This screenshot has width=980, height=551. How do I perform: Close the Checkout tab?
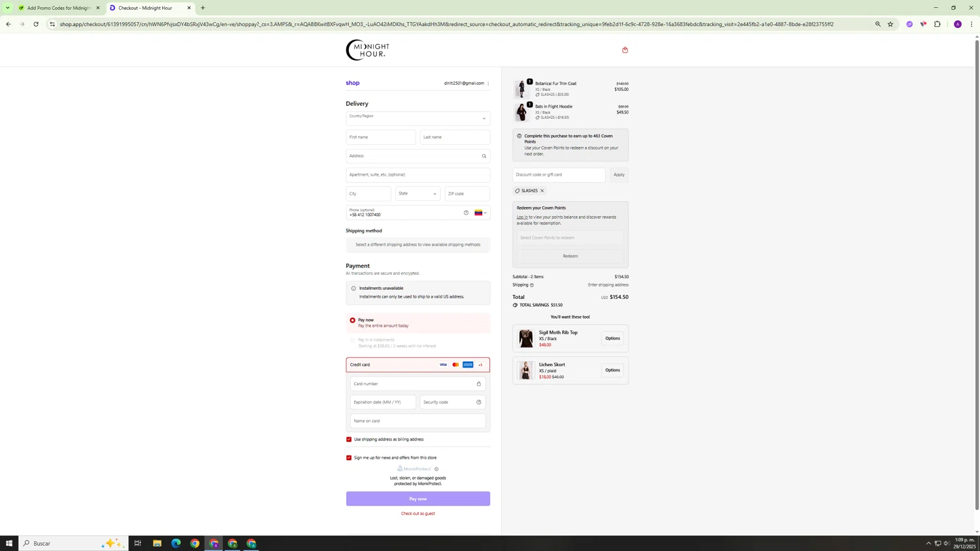point(189,8)
